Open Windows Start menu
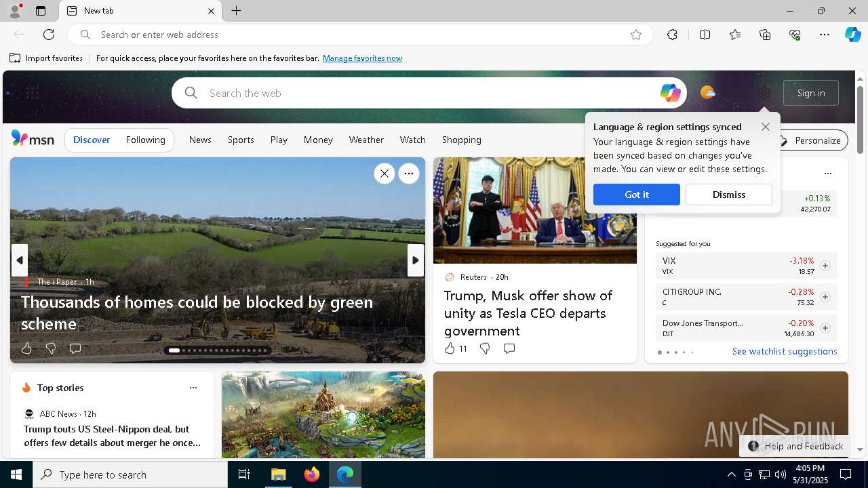The height and width of the screenshot is (488, 868). [16, 474]
